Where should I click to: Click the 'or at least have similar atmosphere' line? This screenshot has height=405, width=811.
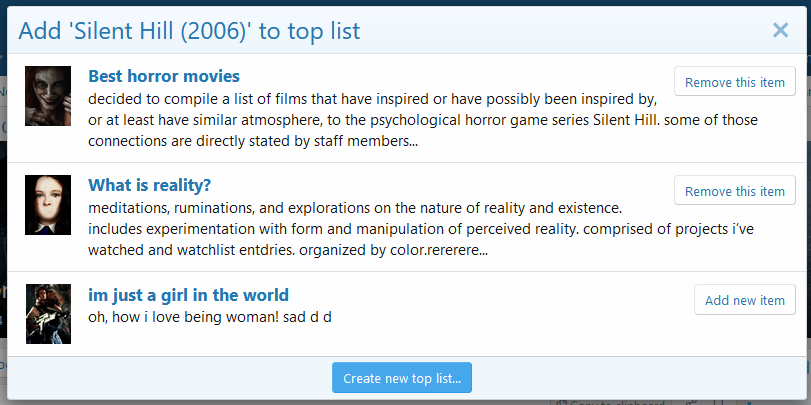423,121
